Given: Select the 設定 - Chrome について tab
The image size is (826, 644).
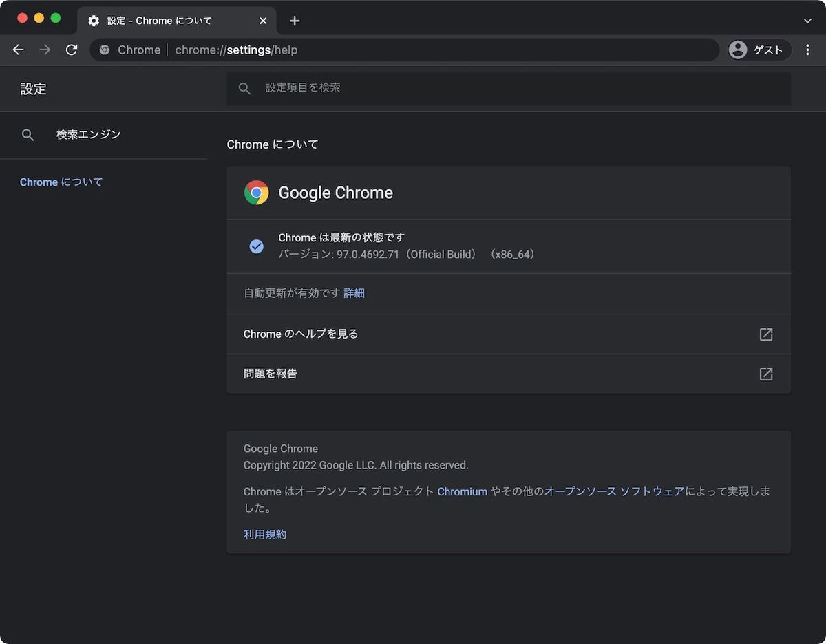Looking at the screenshot, I should [x=177, y=21].
